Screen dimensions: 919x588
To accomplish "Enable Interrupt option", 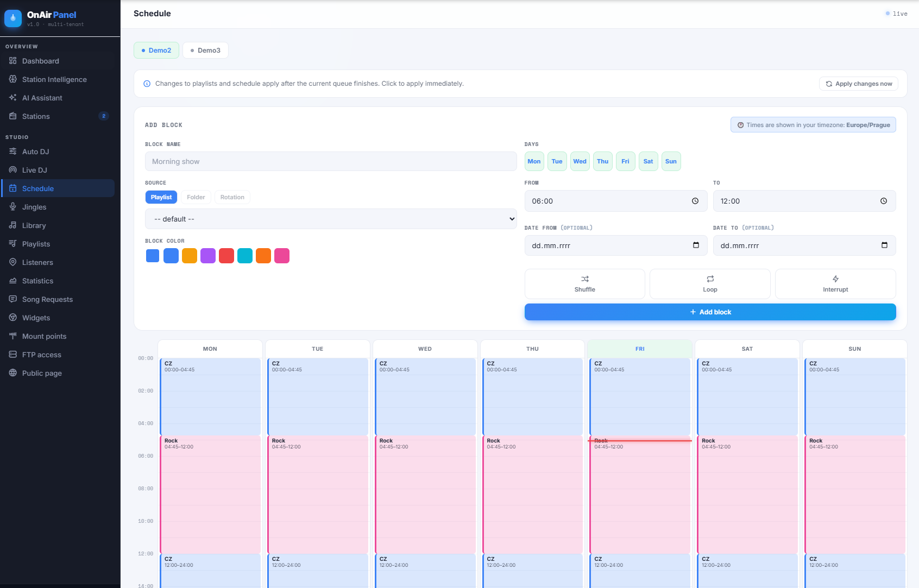I will pos(835,284).
